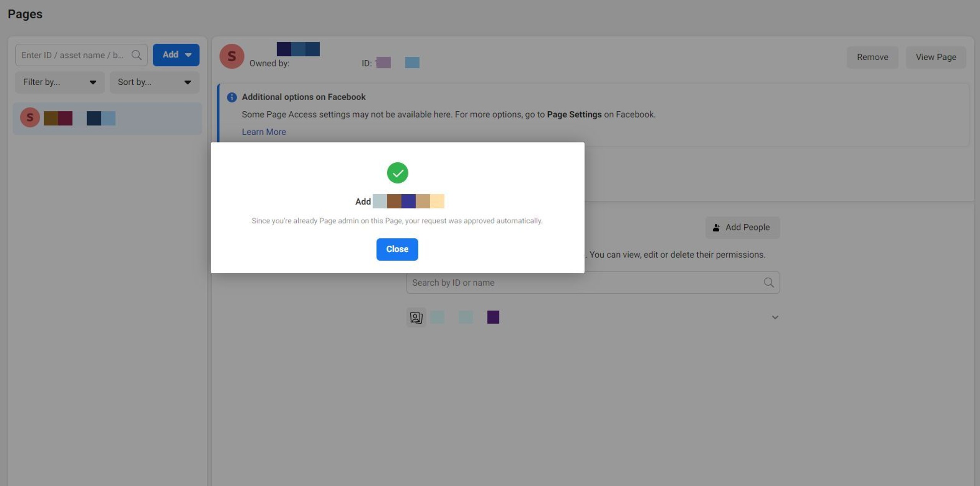Click the green success checkmark icon
Screen dimensions: 980x486
click(397, 173)
